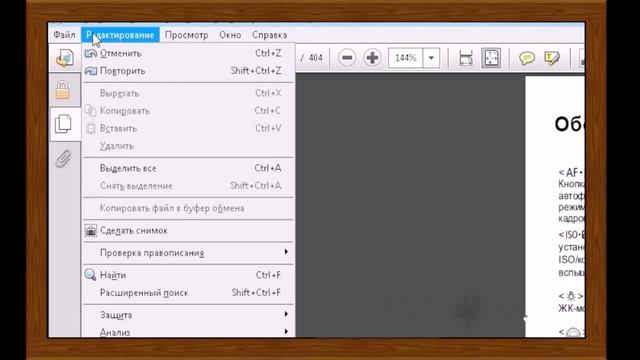Open the zoom level dropdown arrow
Screen dimensions: 640x360
431,58
